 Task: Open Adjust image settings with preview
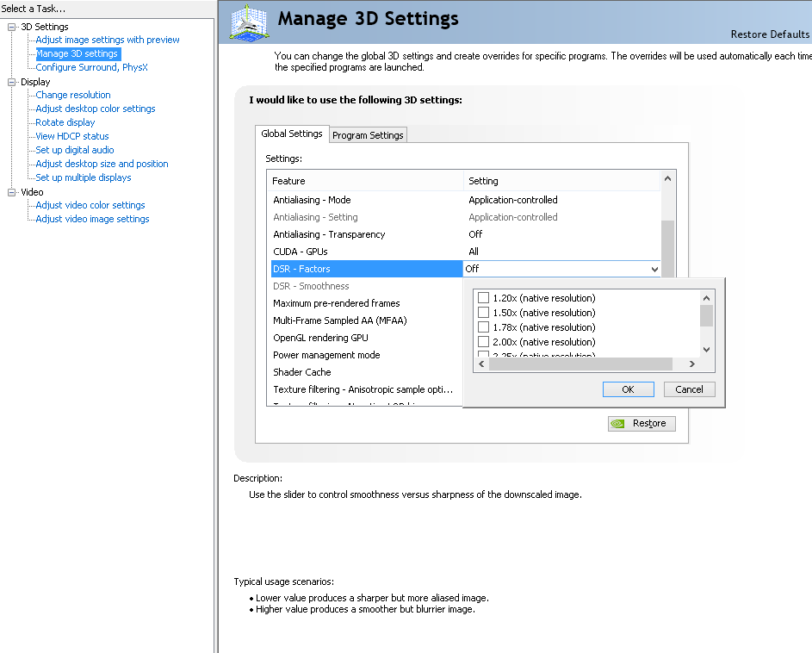pos(107,40)
